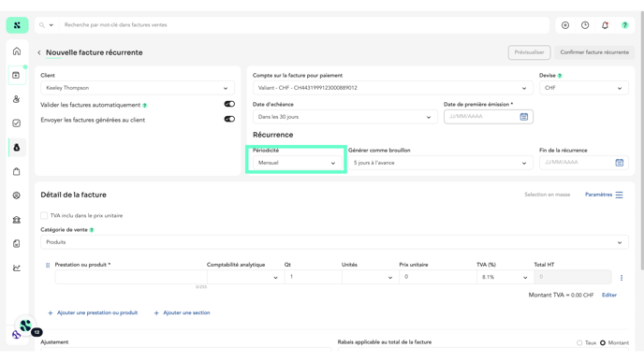Open the clock history icon
Screen dimensions: 644x362
tap(585, 25)
